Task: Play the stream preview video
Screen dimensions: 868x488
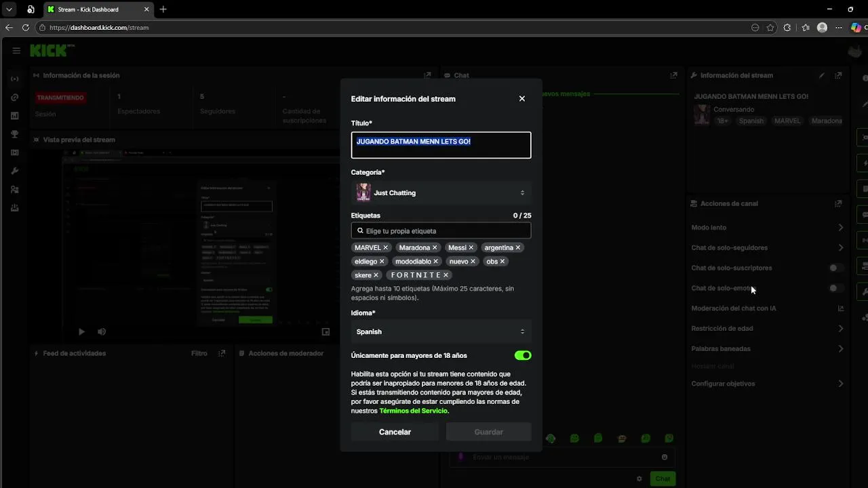Action: tap(81, 331)
